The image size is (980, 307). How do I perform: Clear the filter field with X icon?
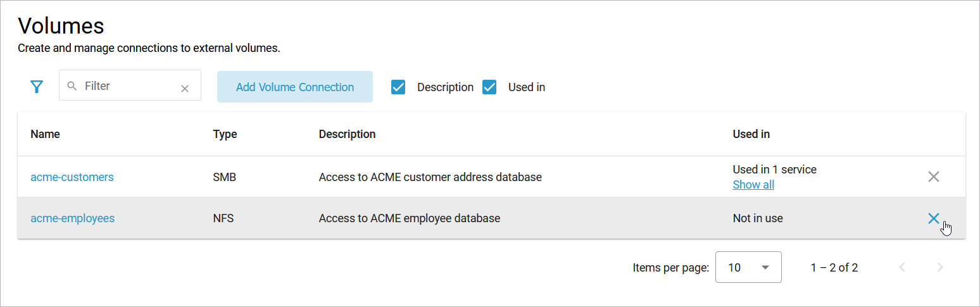185,89
